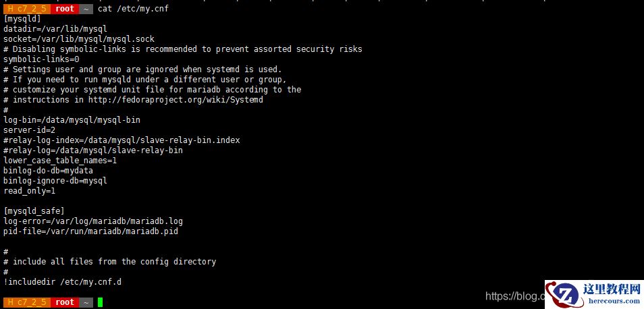
Task: Click the log-bin=/data/mysql/mysql-bin line
Action: (72, 120)
